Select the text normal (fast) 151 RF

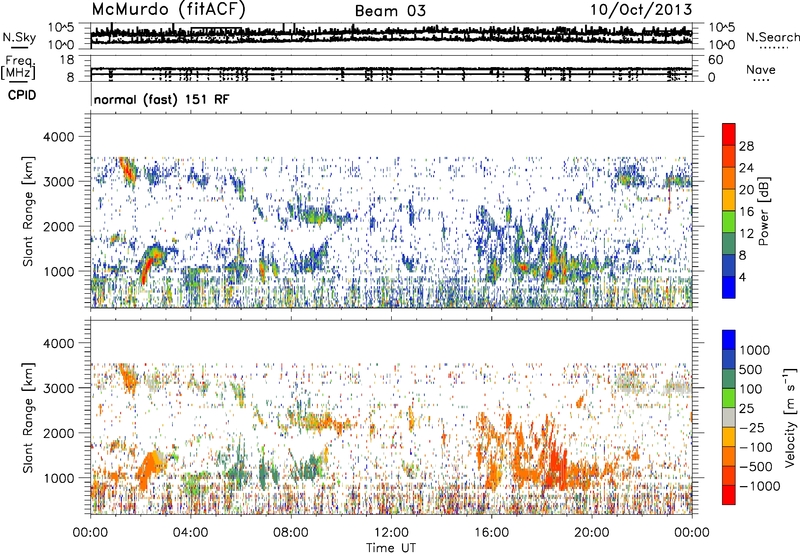pos(162,99)
